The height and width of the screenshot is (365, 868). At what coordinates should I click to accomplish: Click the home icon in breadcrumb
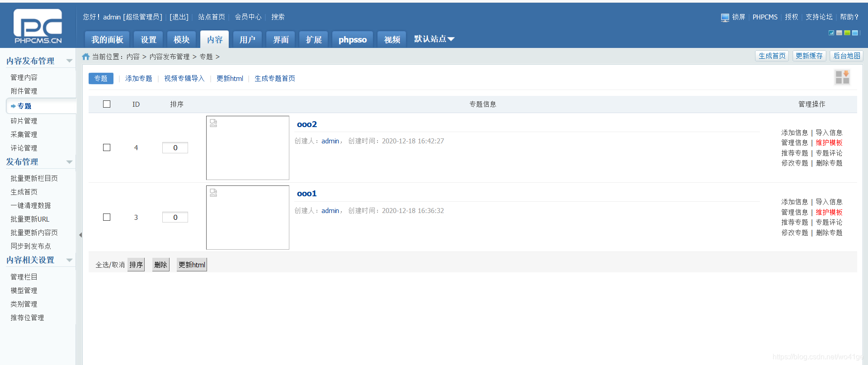pos(86,57)
